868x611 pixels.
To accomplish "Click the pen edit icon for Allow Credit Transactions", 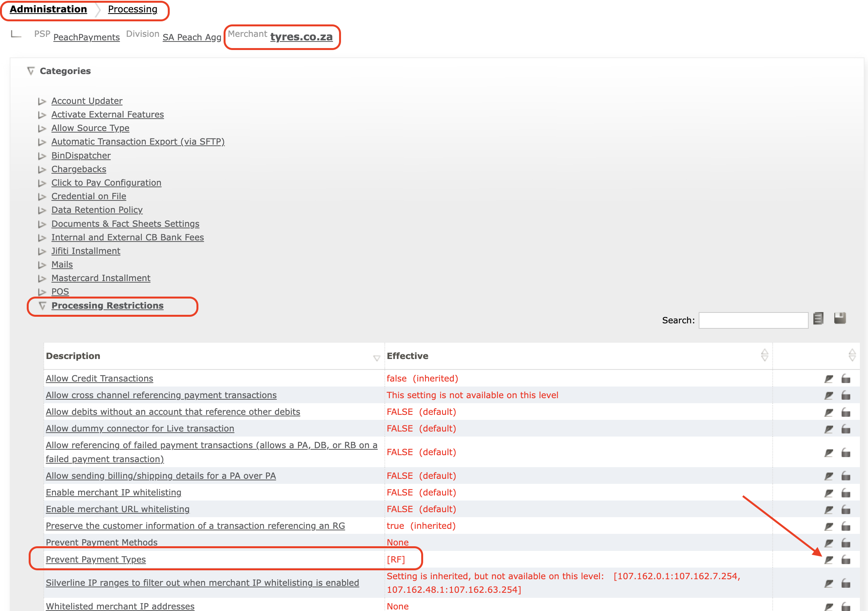I will coord(828,379).
